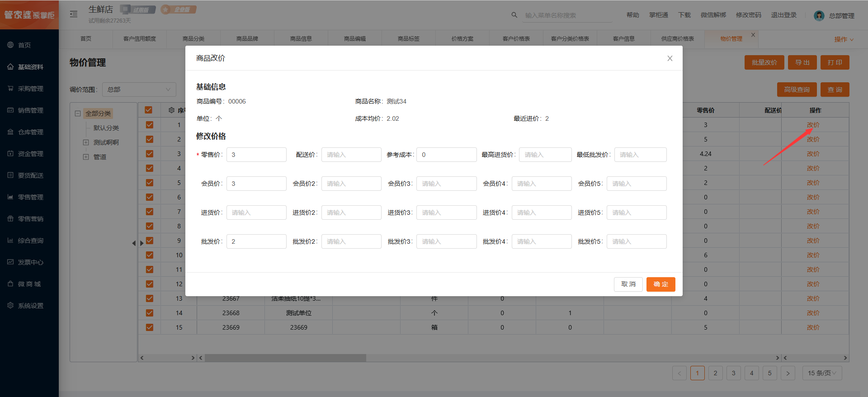This screenshot has width=868, height=397.
Task: Click right arrow of the fixed-column scrollbar
Action: point(845,358)
